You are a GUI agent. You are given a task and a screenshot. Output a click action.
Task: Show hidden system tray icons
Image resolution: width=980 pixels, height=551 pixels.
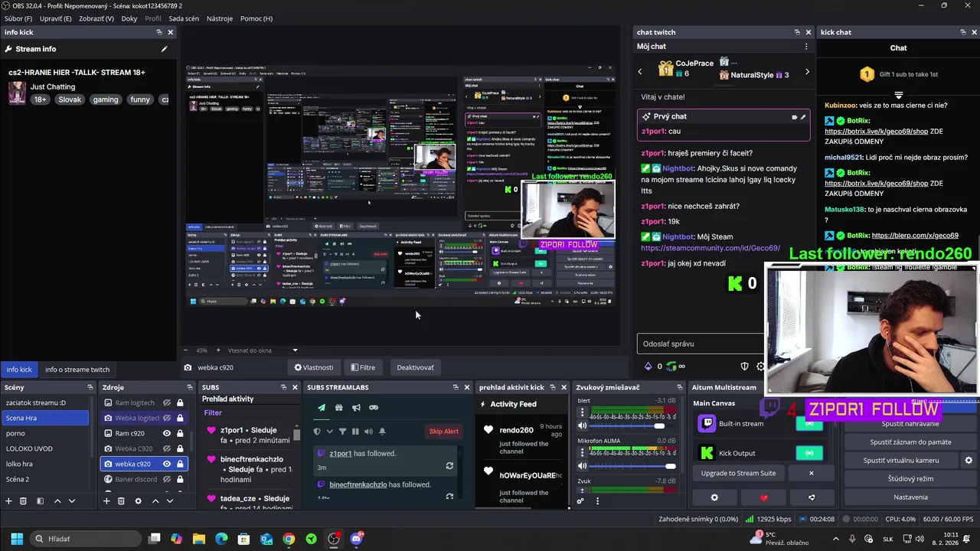coord(836,539)
